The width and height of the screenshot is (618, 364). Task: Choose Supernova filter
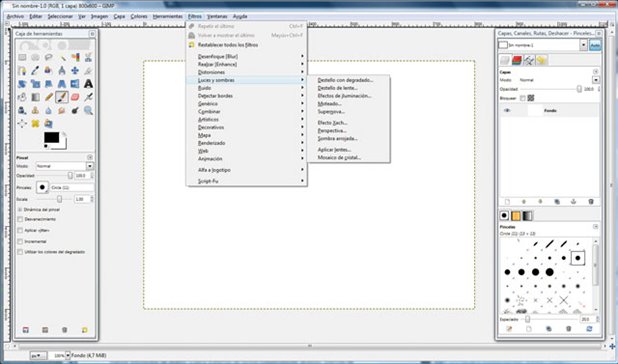(x=331, y=111)
